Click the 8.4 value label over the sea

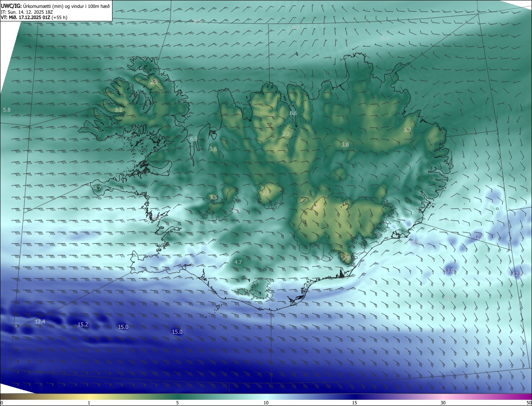(385, 38)
